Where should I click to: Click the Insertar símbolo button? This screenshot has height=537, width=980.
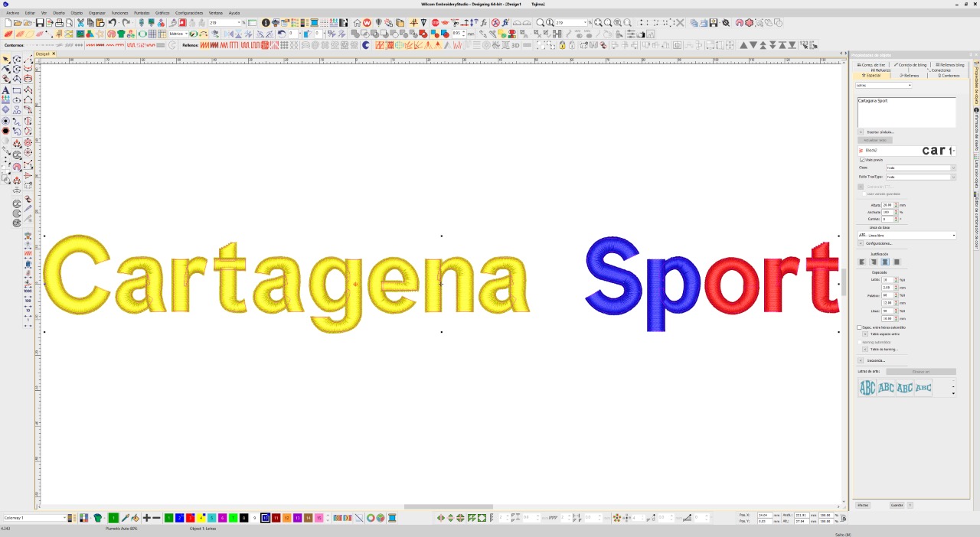click(x=880, y=132)
